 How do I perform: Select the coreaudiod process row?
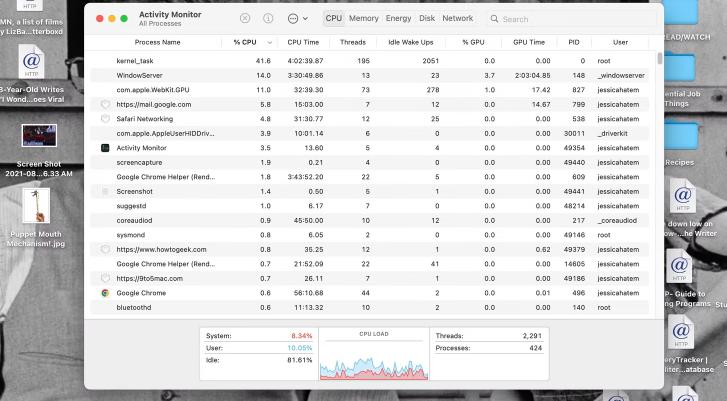370,221
